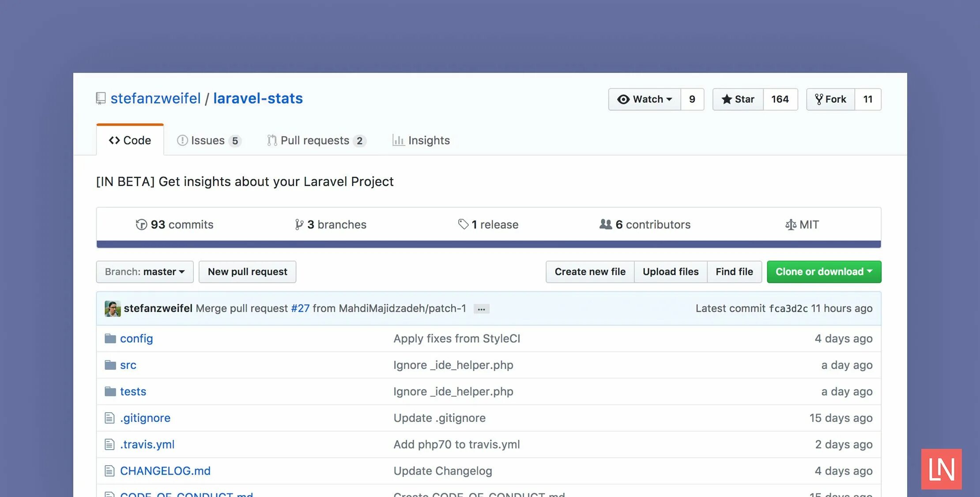Screen dimensions: 980x497
Task: Fork the repository
Action: coord(830,99)
